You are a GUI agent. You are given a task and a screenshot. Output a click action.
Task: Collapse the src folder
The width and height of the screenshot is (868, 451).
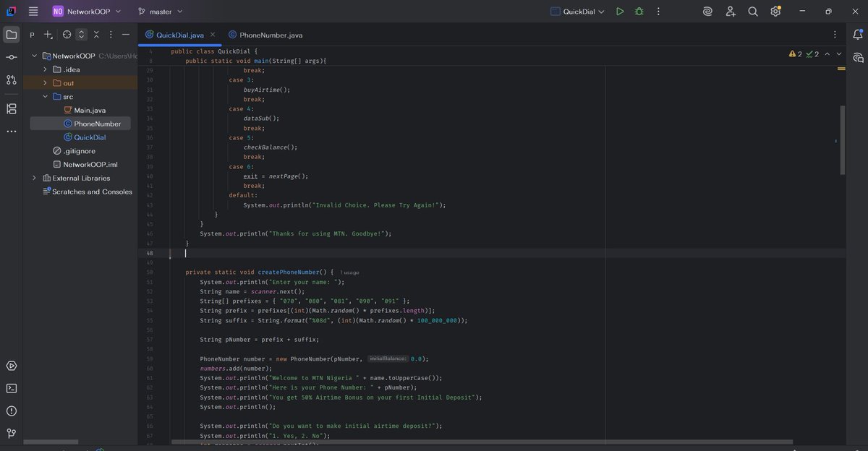(x=46, y=97)
